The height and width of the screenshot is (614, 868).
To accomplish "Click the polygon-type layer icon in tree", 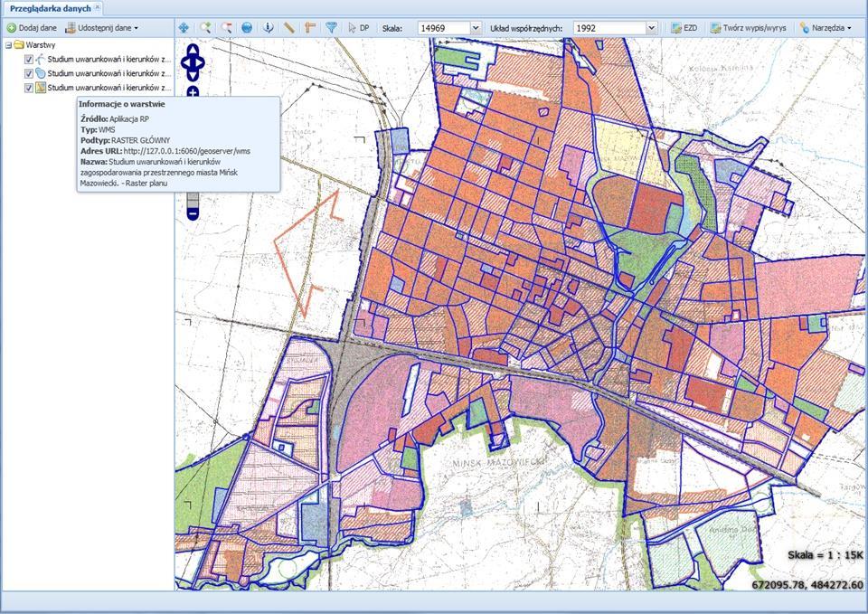I will coord(41,73).
